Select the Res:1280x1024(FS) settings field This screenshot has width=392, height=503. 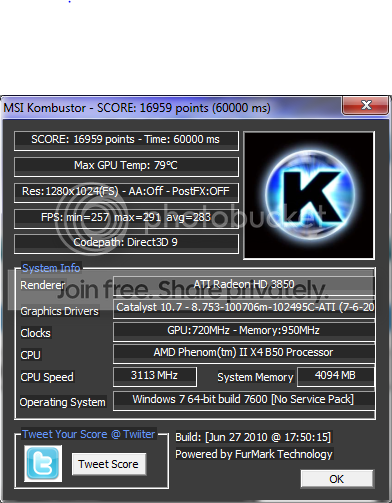[x=126, y=192]
